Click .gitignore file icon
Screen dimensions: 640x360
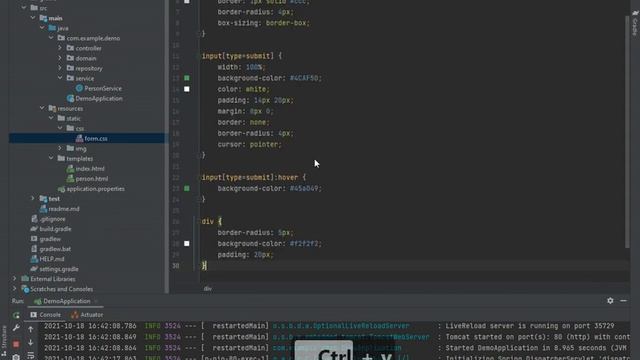pyautogui.click(x=34, y=219)
